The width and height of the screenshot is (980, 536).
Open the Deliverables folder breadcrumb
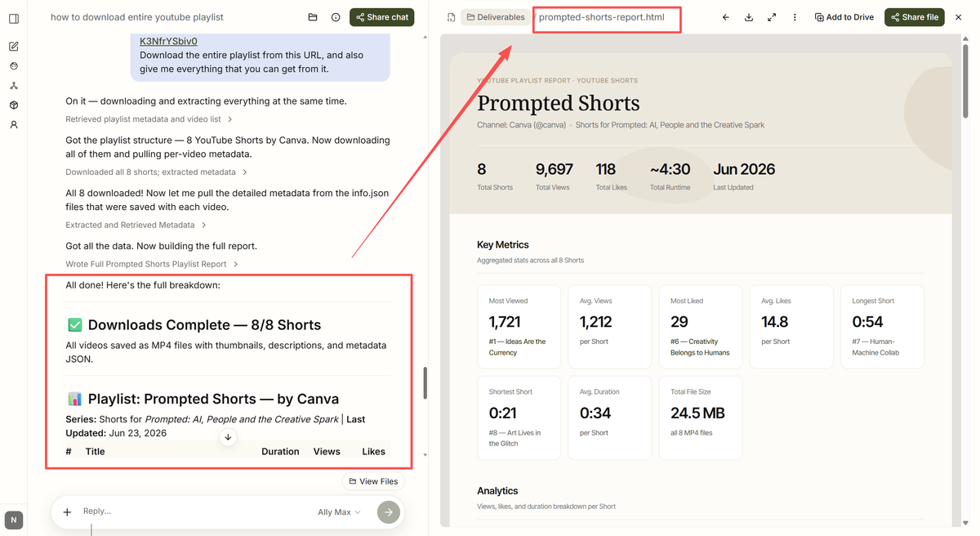coord(496,17)
